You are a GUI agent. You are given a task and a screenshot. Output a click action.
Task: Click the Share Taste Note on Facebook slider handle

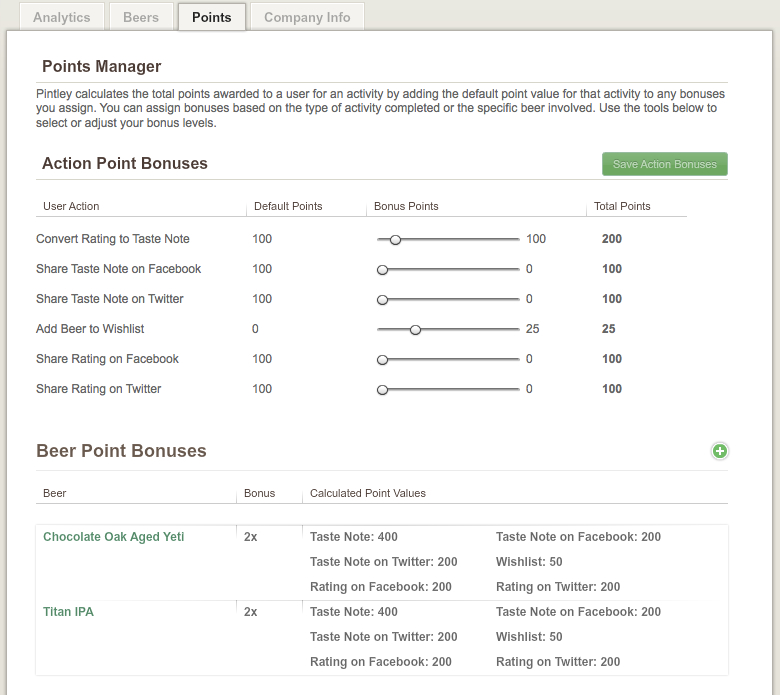pos(382,270)
